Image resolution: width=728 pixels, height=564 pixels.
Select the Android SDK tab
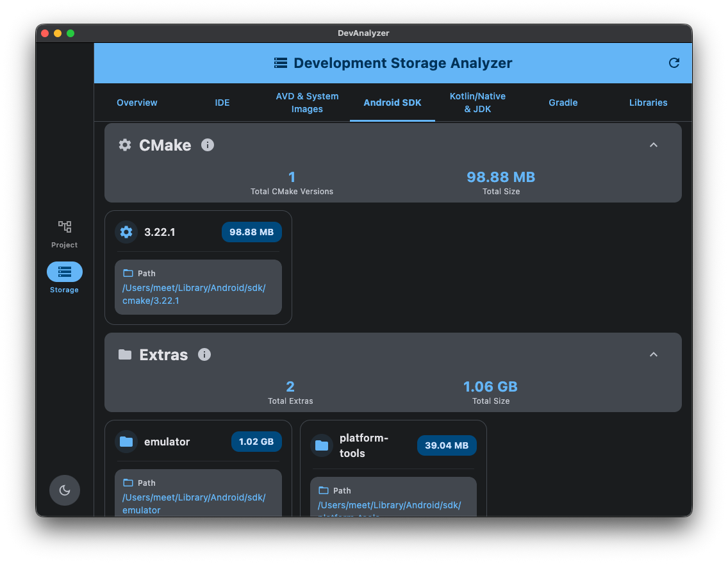392,103
